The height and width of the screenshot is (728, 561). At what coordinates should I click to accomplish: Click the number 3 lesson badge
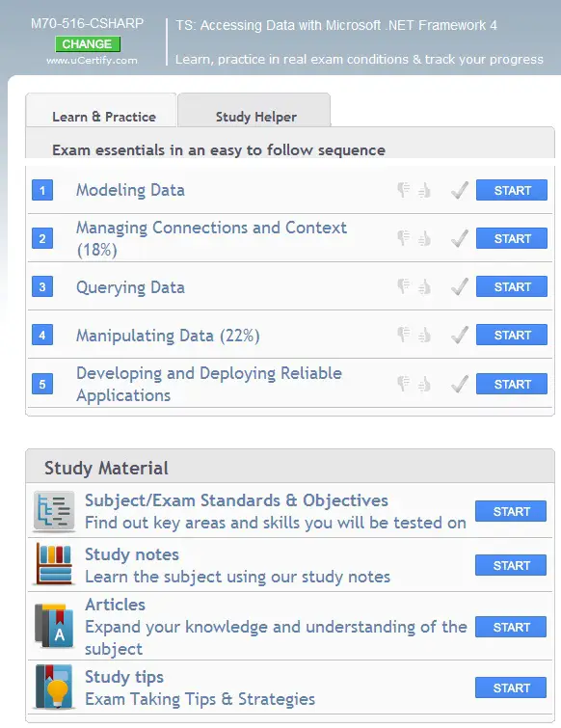point(42,287)
